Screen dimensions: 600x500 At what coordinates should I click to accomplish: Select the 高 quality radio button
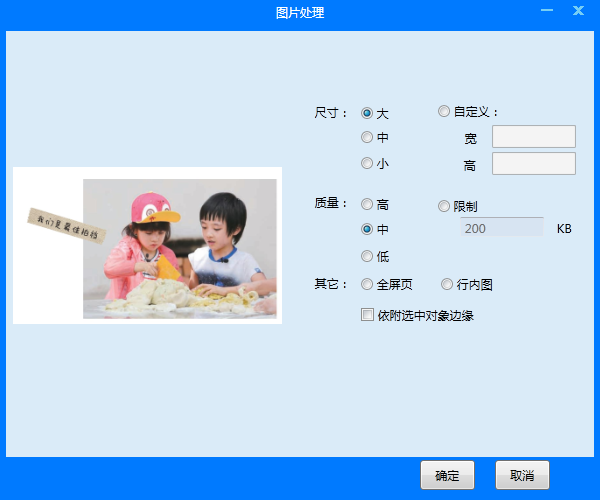pos(367,204)
